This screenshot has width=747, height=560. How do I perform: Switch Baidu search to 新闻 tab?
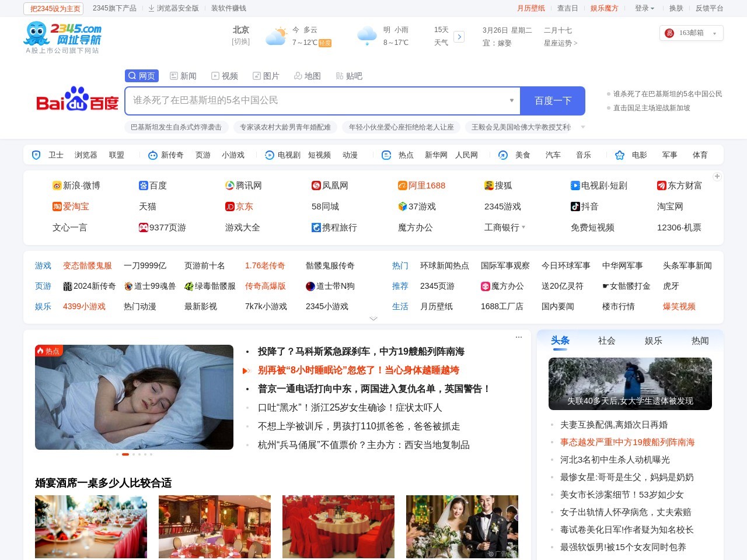pos(183,76)
